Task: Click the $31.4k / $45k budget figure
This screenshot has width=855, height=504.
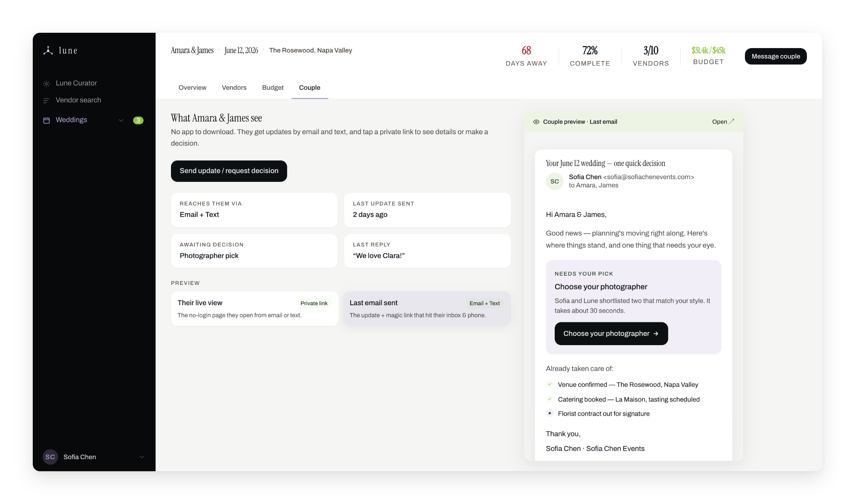Action: [709, 50]
